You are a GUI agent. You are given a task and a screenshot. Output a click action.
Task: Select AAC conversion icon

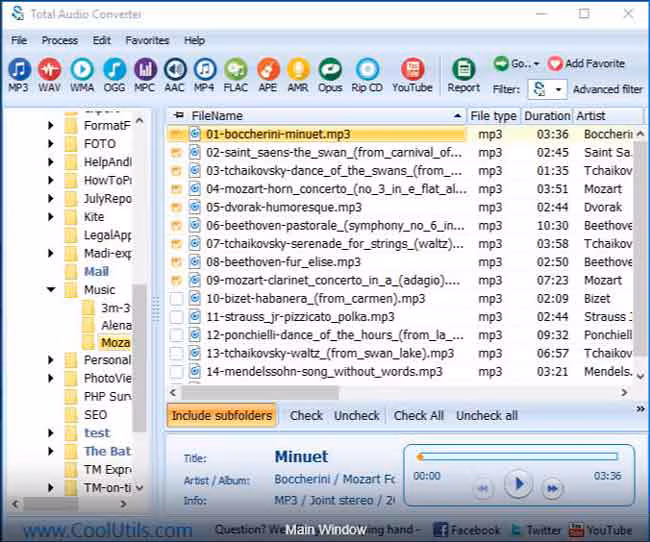pyautogui.click(x=175, y=69)
